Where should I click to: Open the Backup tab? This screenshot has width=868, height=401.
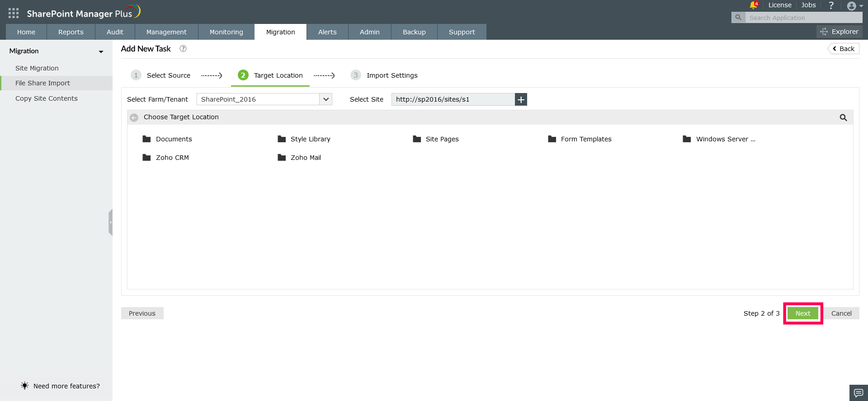[415, 32]
